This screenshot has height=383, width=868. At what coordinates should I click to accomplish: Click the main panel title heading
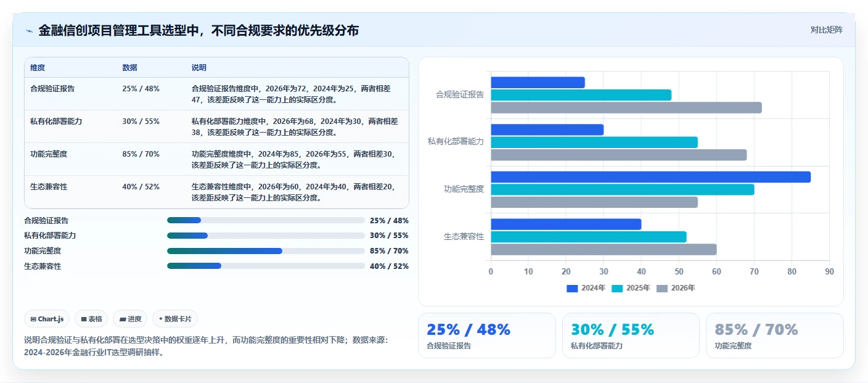(x=199, y=30)
